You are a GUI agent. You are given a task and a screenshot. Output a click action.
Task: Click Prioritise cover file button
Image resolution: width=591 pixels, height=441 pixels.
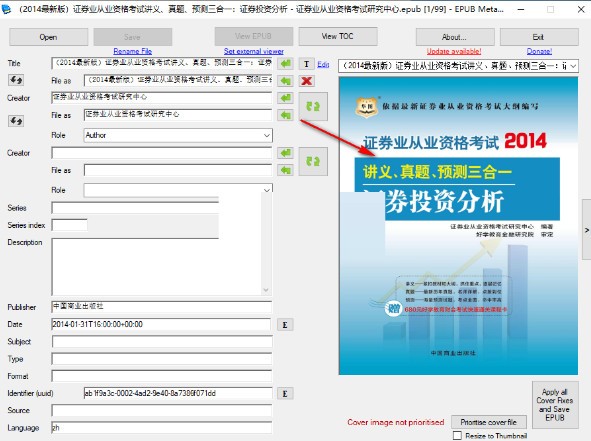pyautogui.click(x=488, y=422)
